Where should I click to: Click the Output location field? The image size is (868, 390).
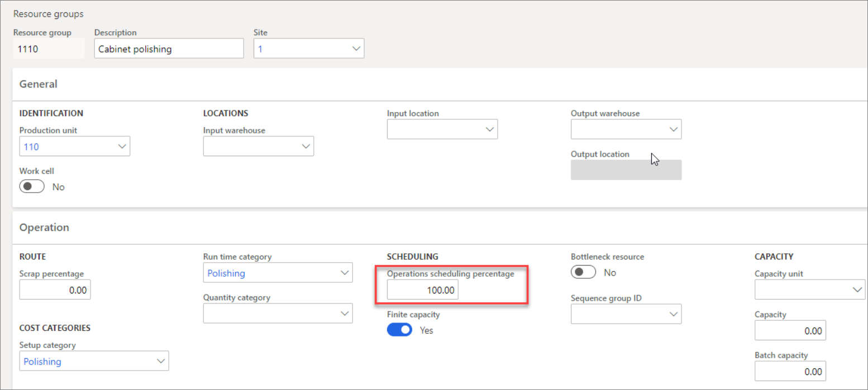point(626,170)
